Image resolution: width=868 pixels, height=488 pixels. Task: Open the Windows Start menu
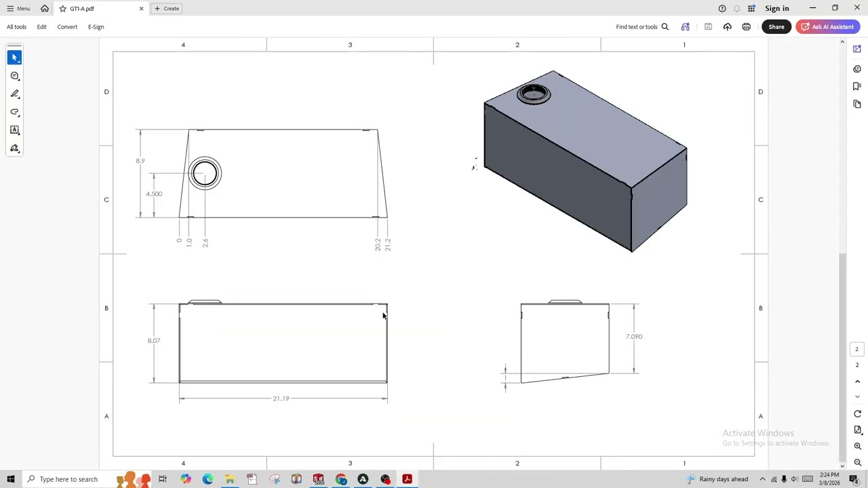11,479
